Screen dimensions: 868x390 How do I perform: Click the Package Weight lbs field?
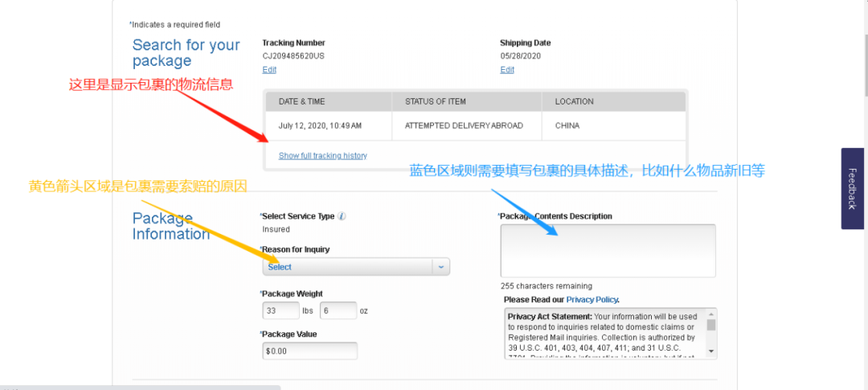pyautogui.click(x=280, y=310)
